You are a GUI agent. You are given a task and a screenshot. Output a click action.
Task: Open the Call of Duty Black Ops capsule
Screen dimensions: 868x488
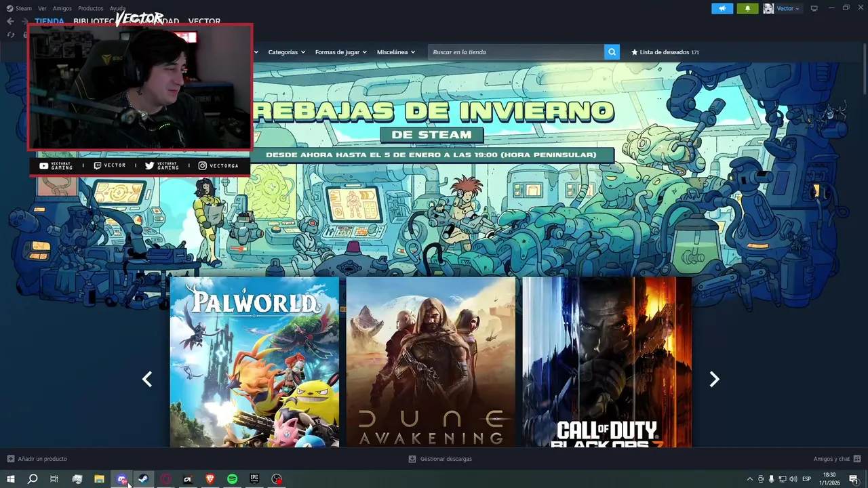607,362
